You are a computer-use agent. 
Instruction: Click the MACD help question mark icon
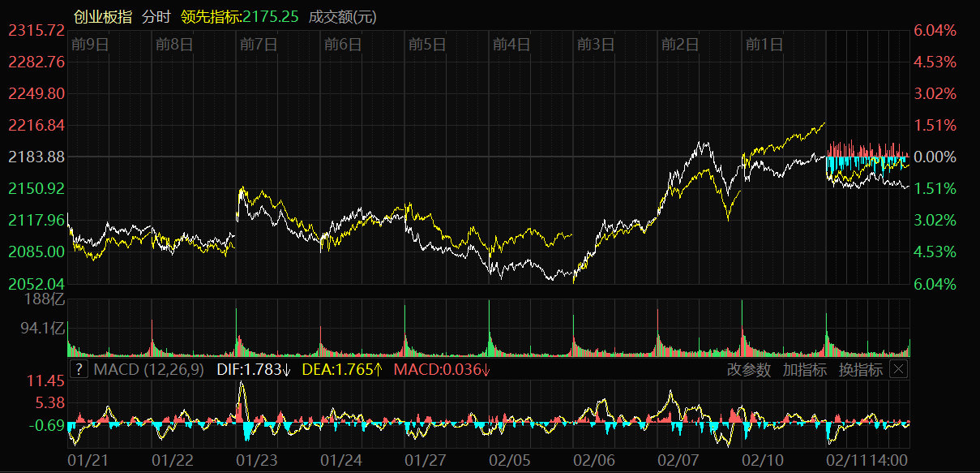[x=79, y=370]
